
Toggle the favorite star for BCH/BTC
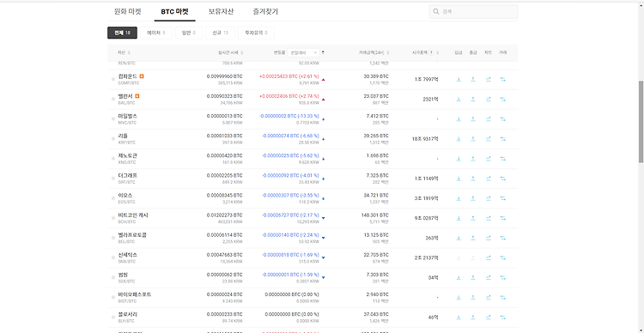(113, 218)
